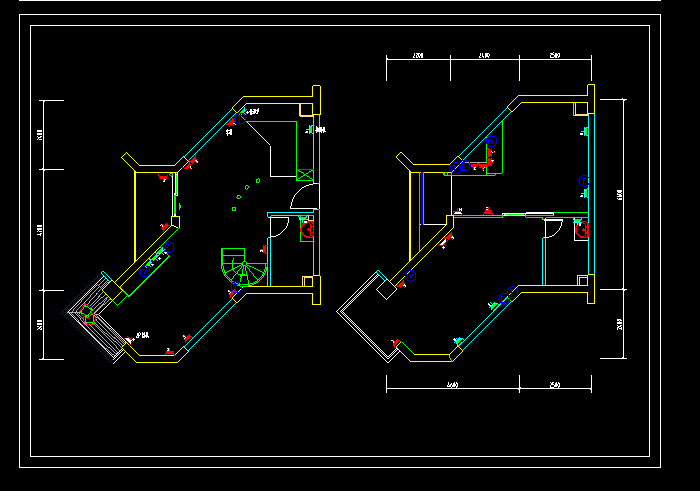
Task: Select the bathroom door swing in right plan
Action: point(550,228)
